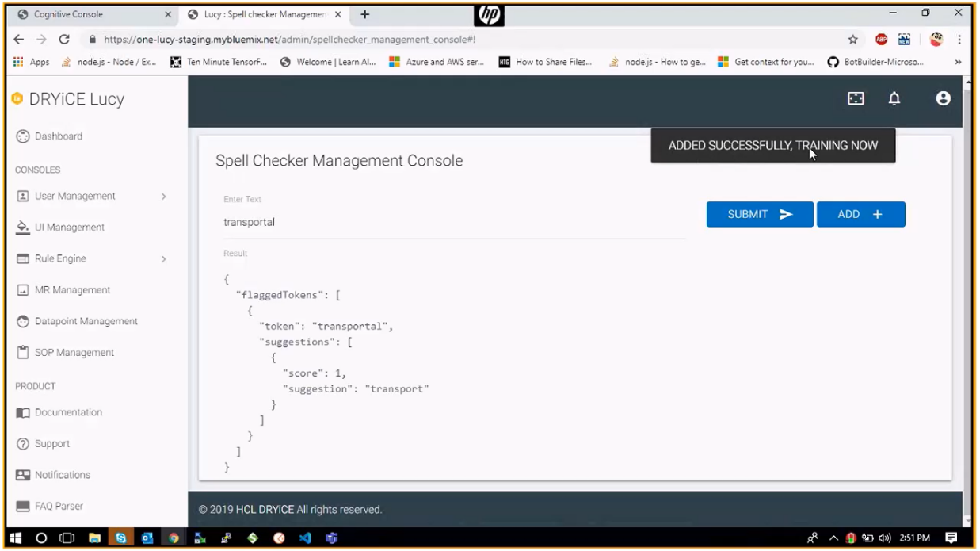Open the AdBlock Plus extension
980x551 pixels.
coord(881,39)
